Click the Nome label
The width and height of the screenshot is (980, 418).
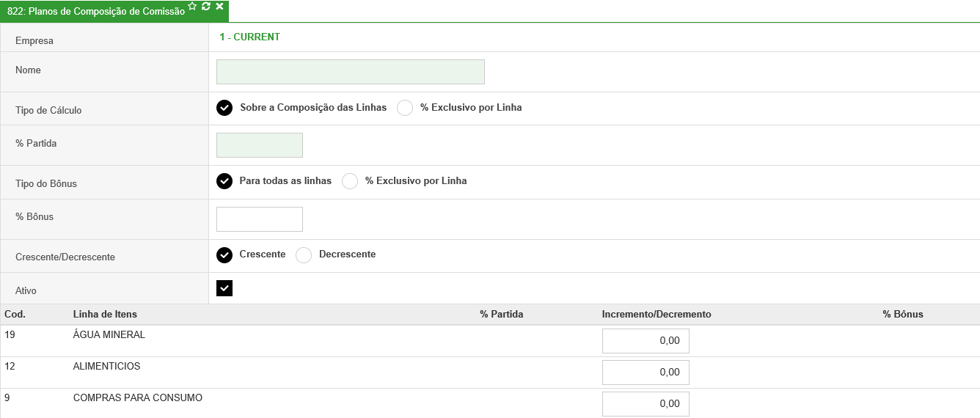click(28, 70)
